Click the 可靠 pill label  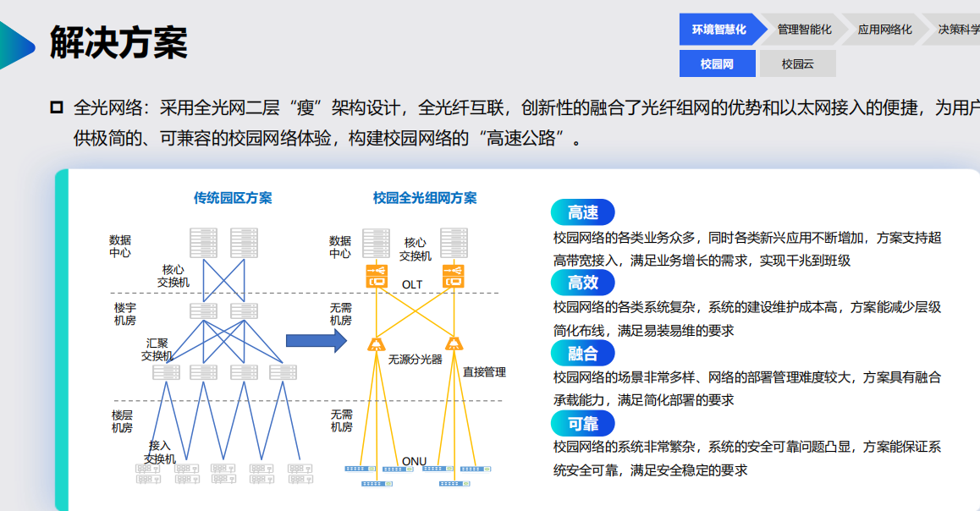(582, 424)
